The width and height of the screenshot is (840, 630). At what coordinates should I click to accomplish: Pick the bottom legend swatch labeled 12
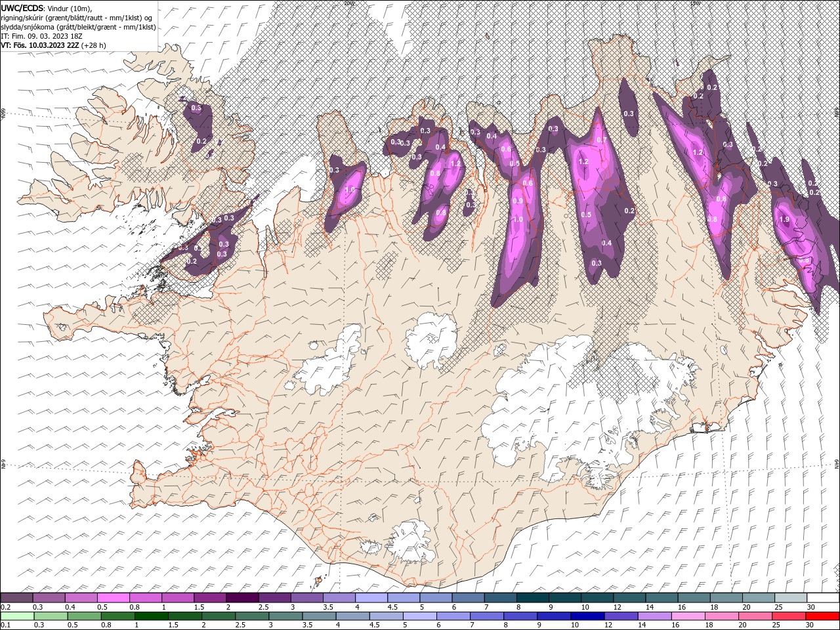[621, 616]
